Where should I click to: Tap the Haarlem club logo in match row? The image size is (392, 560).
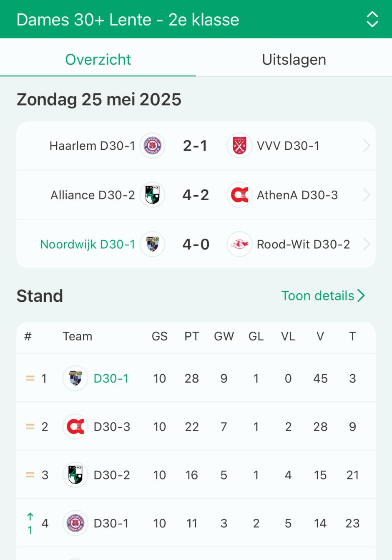point(153,146)
